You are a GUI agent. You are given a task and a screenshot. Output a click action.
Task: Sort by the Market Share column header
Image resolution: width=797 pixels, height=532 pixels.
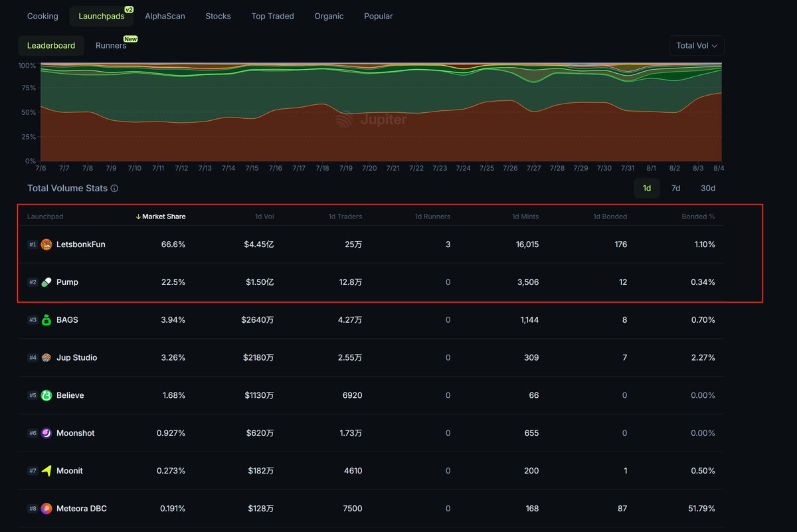coord(163,217)
